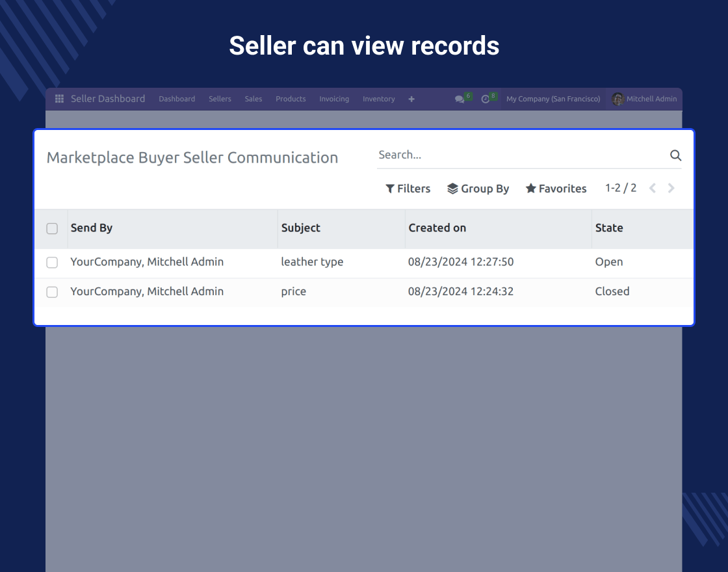Image resolution: width=728 pixels, height=572 pixels.
Task: Open the Sellers menu
Action: pyautogui.click(x=220, y=99)
